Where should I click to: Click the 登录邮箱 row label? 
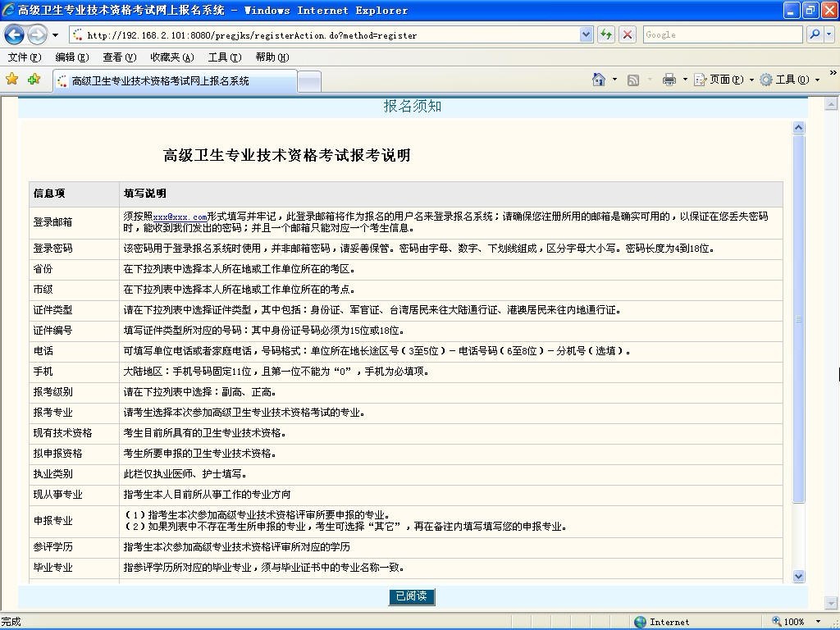point(52,222)
